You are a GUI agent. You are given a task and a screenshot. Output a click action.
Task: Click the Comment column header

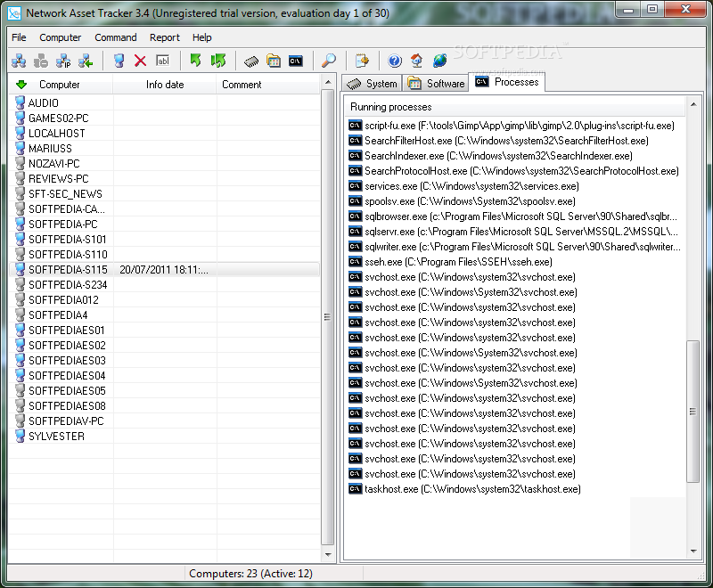[x=268, y=85]
